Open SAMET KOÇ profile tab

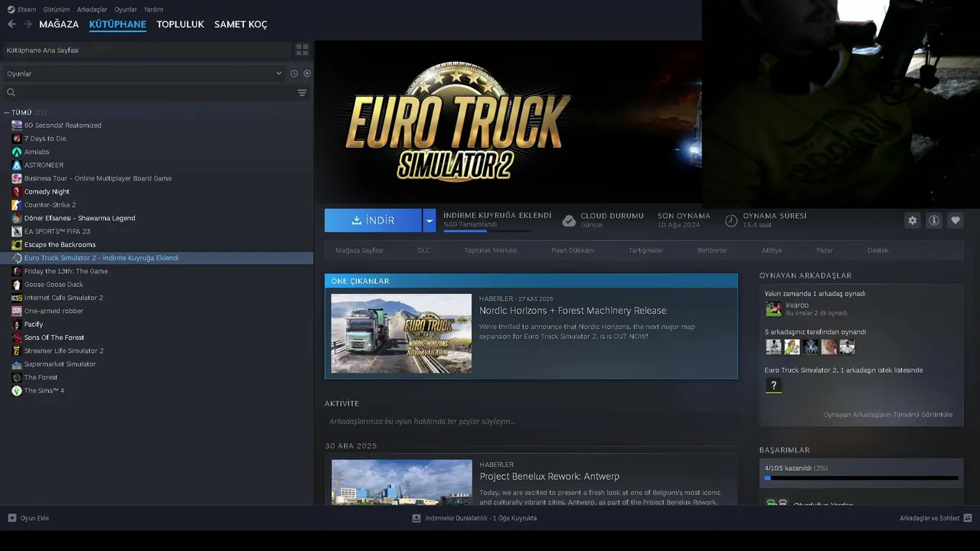coord(240,24)
